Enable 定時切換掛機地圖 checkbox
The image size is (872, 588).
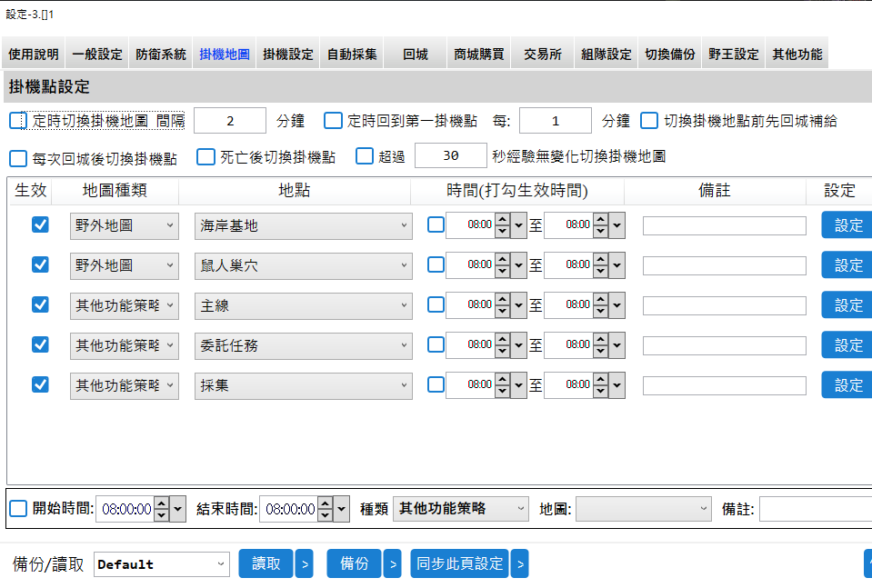point(18,121)
